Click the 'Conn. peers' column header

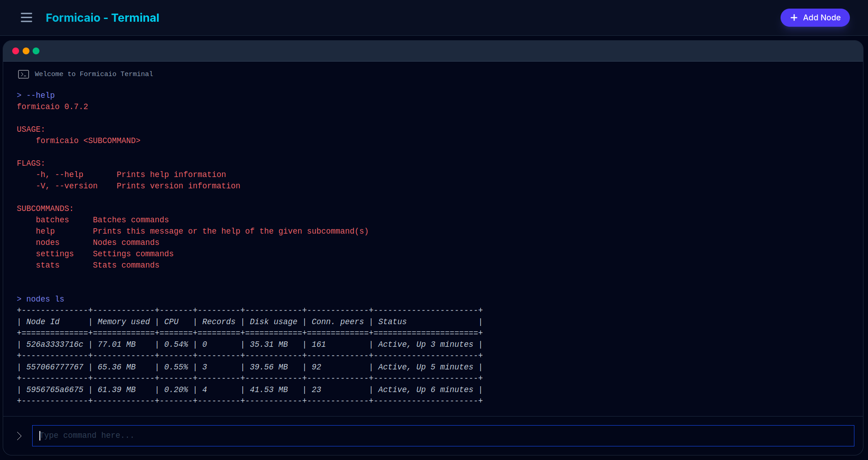coord(338,321)
